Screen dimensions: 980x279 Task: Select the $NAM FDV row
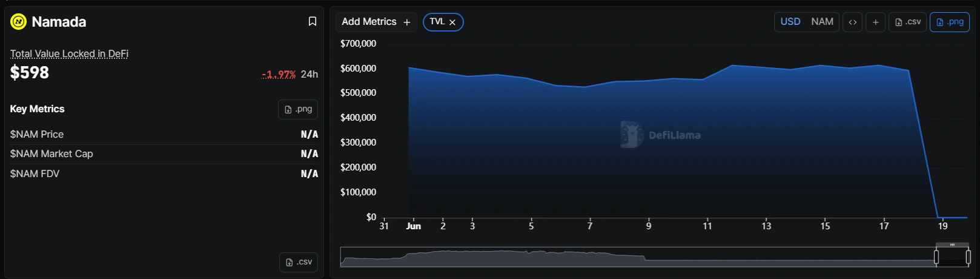[164, 173]
